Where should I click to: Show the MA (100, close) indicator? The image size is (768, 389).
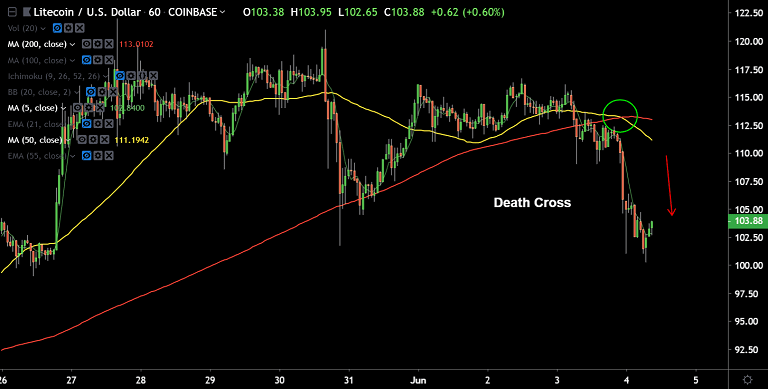86,60
